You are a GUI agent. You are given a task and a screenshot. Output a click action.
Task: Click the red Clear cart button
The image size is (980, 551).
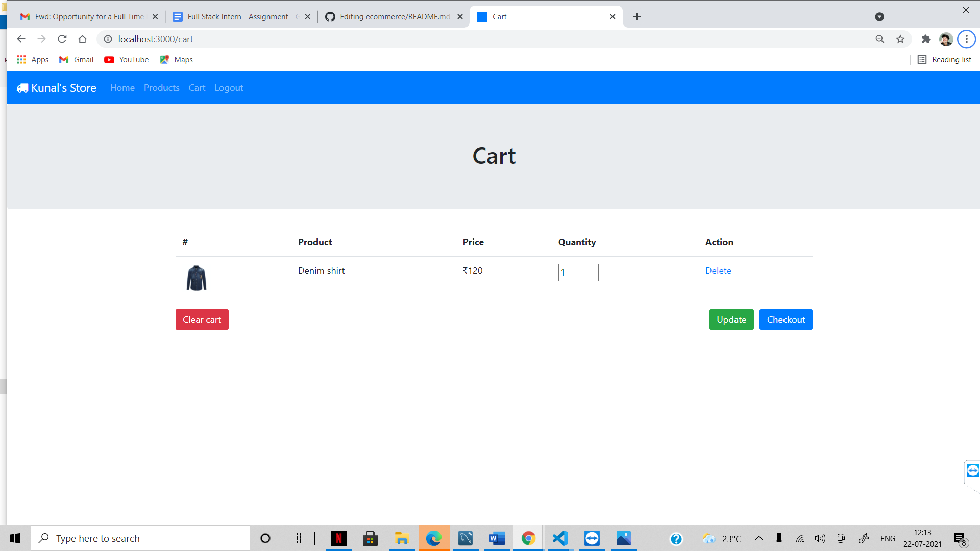[x=202, y=319]
